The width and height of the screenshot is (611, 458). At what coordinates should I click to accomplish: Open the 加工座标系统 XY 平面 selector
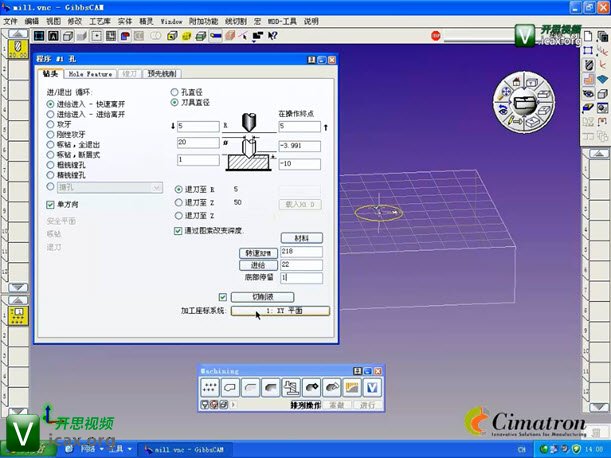tap(280, 311)
